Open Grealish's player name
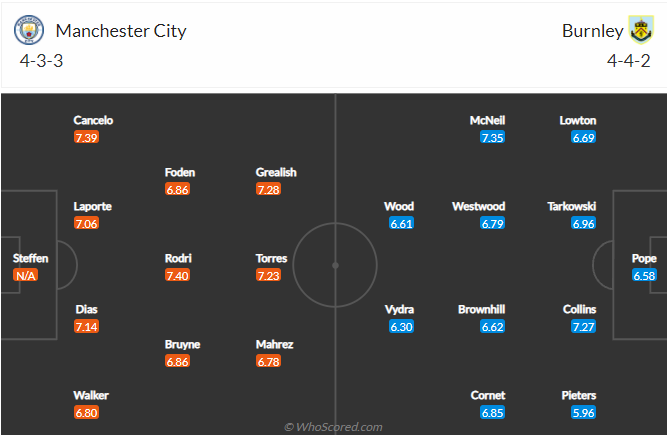The image size is (667, 435). [276, 172]
